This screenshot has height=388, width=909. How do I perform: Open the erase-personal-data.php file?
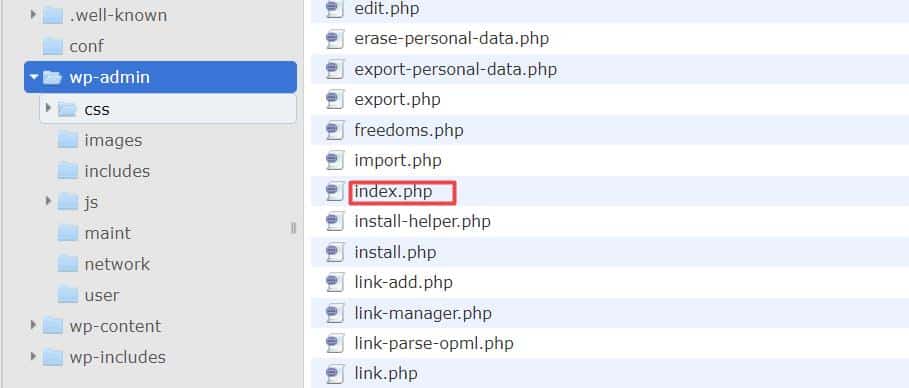[x=452, y=39]
